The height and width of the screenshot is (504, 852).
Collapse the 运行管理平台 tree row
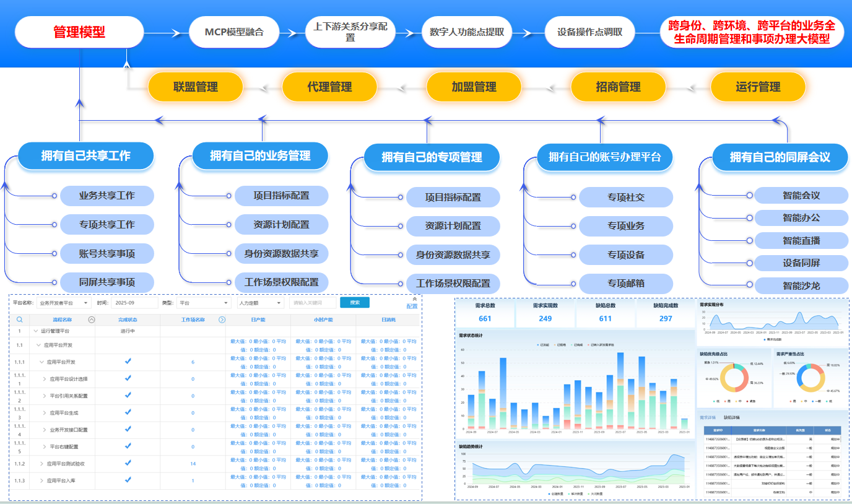point(36,331)
